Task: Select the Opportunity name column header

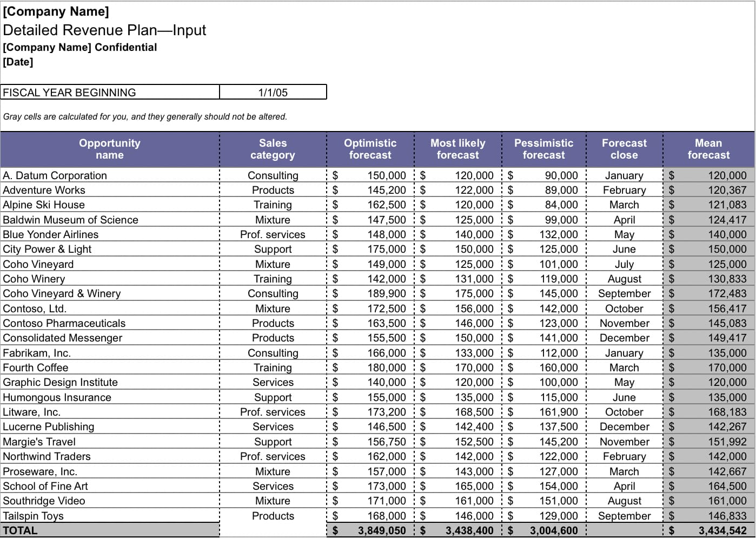Action: (110, 149)
